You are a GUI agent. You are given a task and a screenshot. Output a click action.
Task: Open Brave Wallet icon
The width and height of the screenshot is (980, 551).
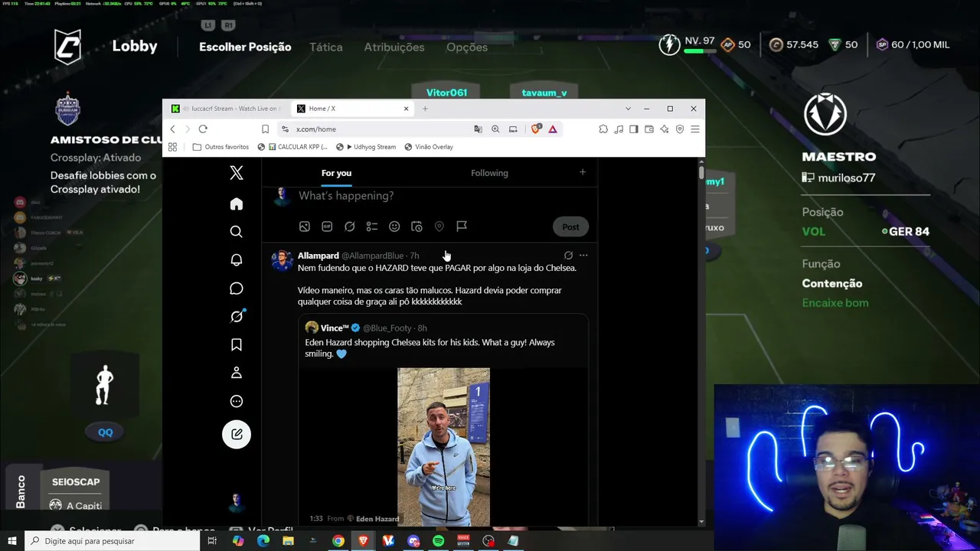tap(649, 129)
